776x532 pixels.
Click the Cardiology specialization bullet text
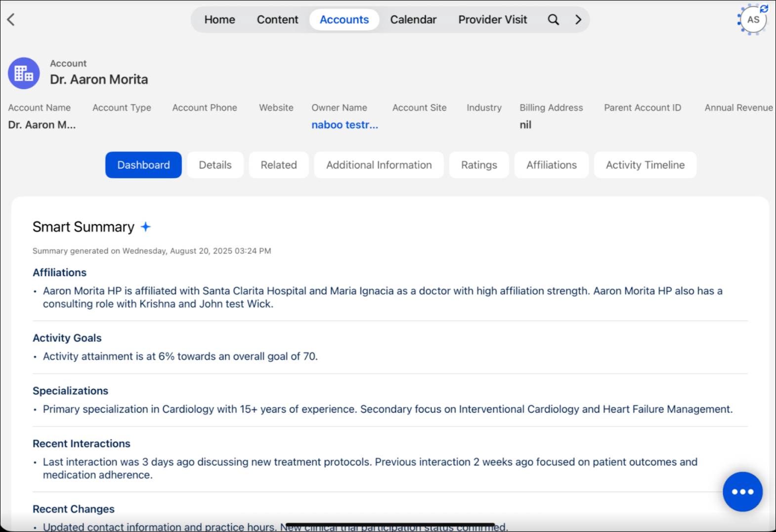(x=388, y=409)
